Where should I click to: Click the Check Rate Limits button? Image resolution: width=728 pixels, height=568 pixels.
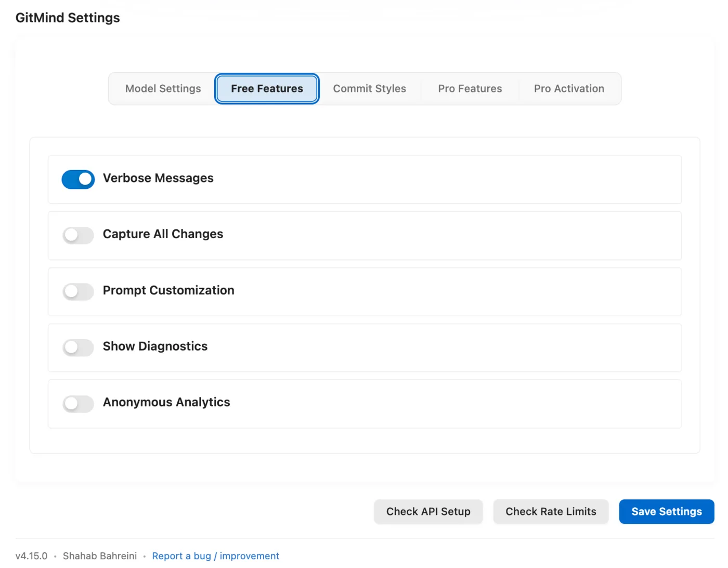click(x=551, y=512)
